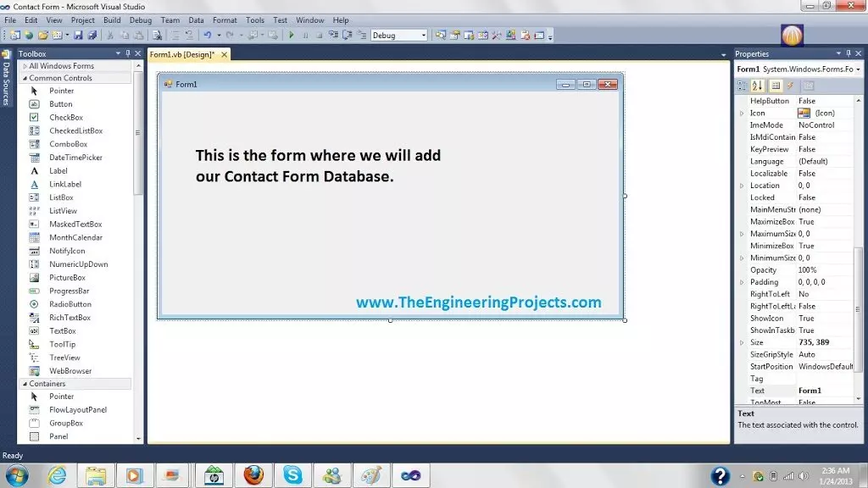Click the Save toolbar icon
868x488 pixels.
(x=80, y=35)
